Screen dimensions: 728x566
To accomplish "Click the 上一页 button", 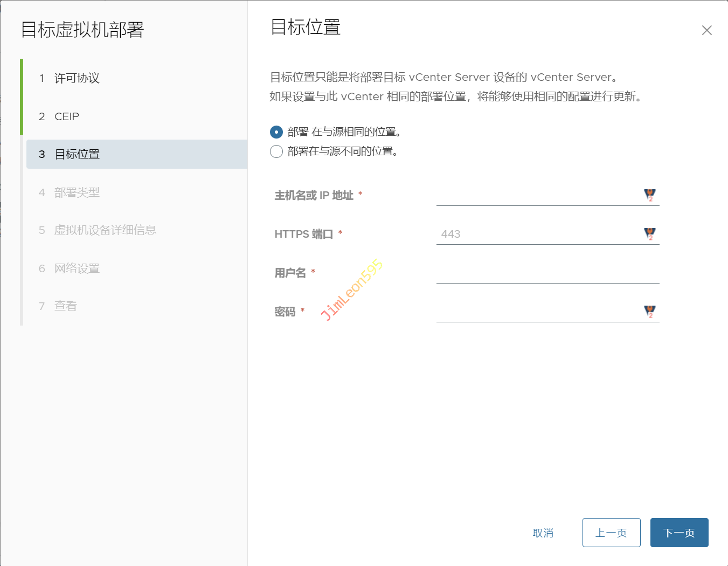I will [x=611, y=533].
